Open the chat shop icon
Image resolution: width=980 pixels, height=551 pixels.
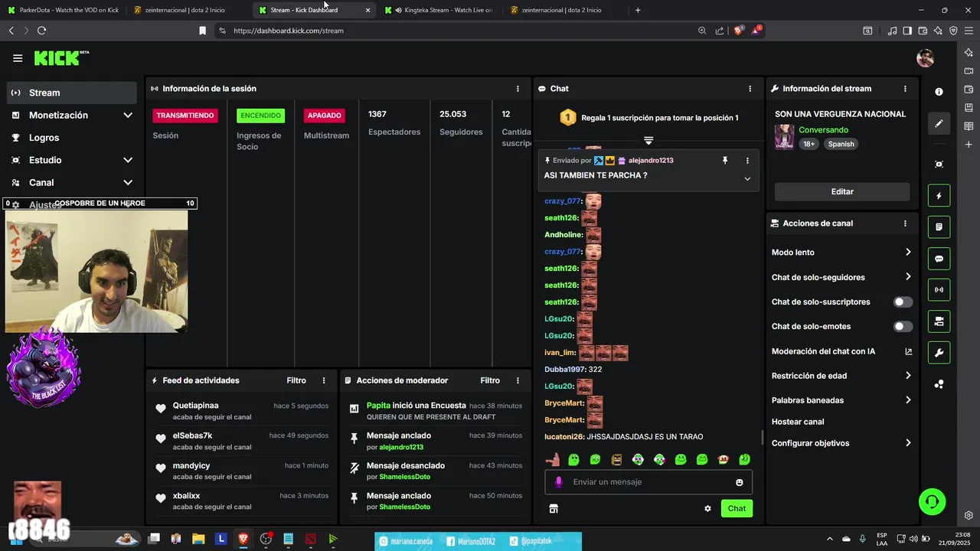pos(554,508)
